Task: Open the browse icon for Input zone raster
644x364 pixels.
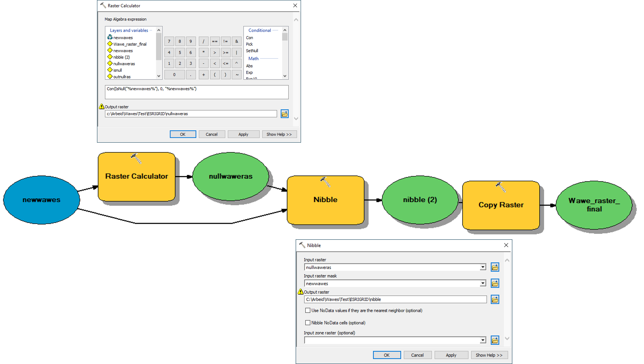Action: [x=495, y=340]
